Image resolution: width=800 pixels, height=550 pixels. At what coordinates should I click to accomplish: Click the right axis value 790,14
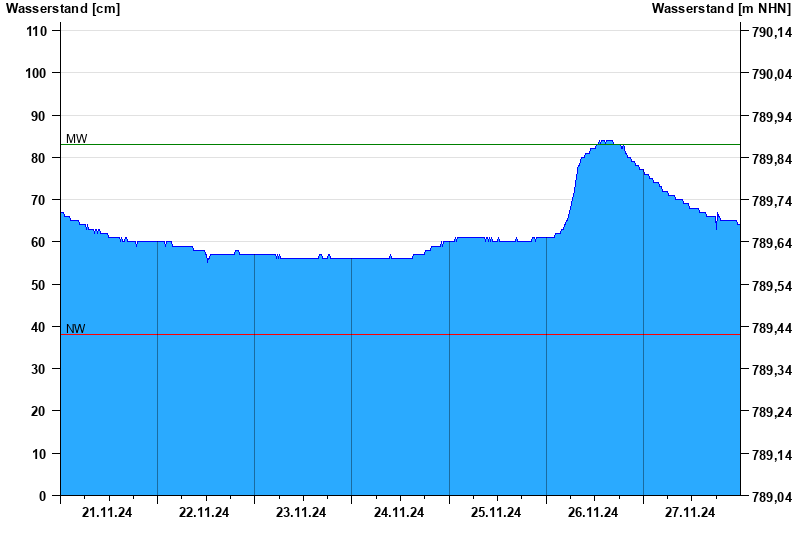[x=772, y=32]
